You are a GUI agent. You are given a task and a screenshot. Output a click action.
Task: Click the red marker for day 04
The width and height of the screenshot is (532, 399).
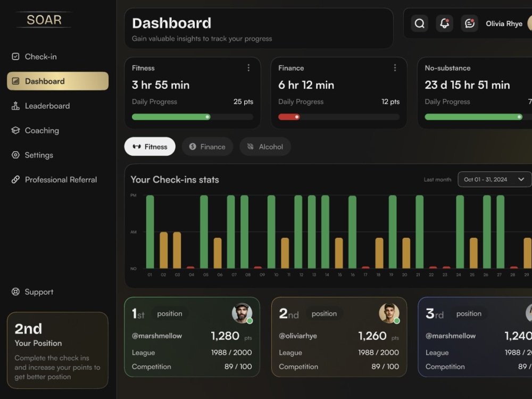coord(190,268)
